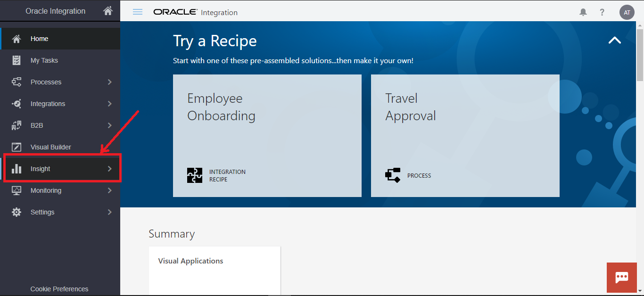Open the notifications bell icon
Image resolution: width=644 pixels, height=296 pixels.
click(x=583, y=12)
